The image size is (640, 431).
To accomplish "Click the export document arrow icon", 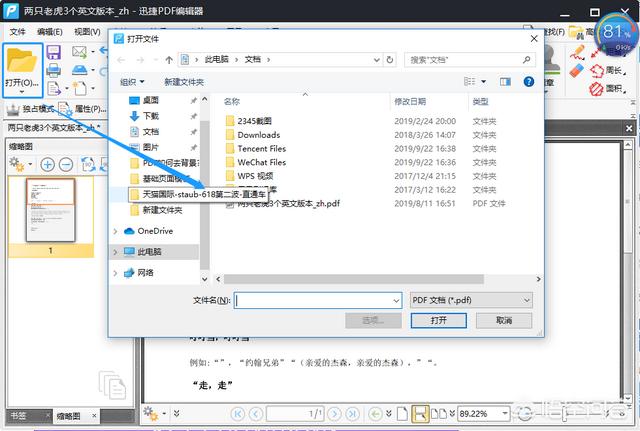I will [x=54, y=88].
